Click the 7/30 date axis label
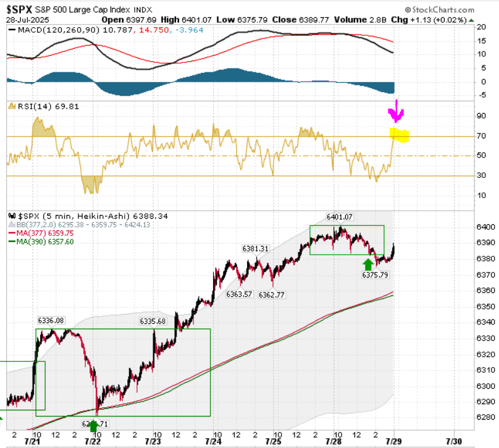 point(454,441)
